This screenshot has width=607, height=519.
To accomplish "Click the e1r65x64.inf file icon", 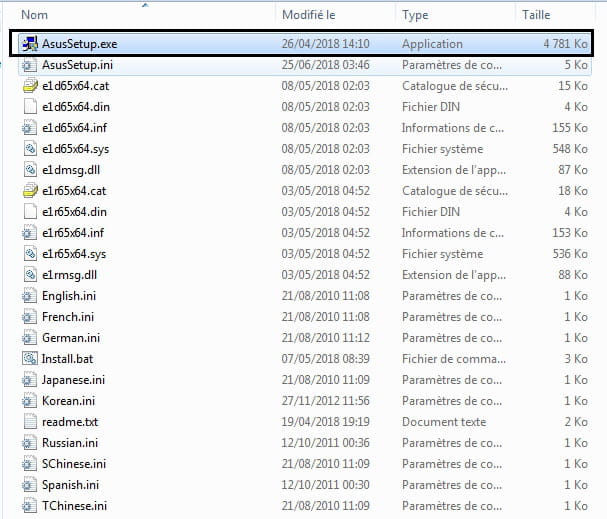I will click(30, 233).
